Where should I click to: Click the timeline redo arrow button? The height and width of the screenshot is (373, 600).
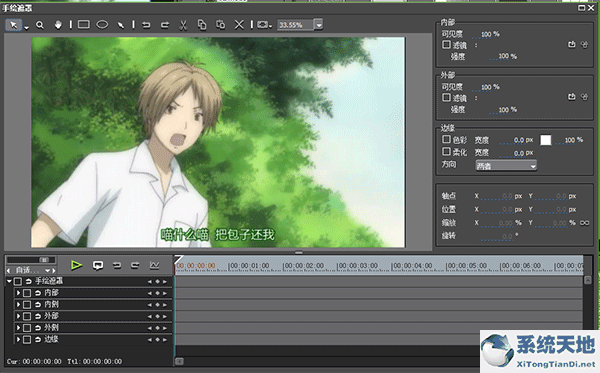coord(135,265)
